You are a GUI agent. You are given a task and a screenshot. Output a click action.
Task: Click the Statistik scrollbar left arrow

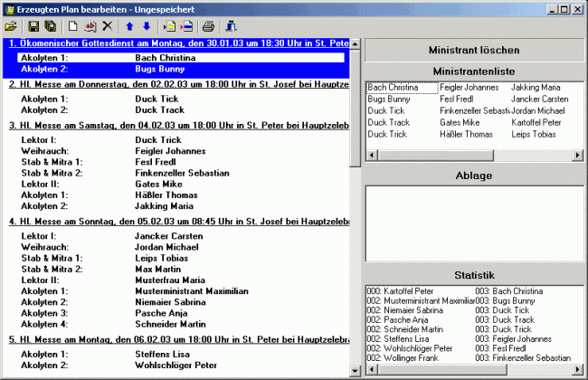coord(372,369)
